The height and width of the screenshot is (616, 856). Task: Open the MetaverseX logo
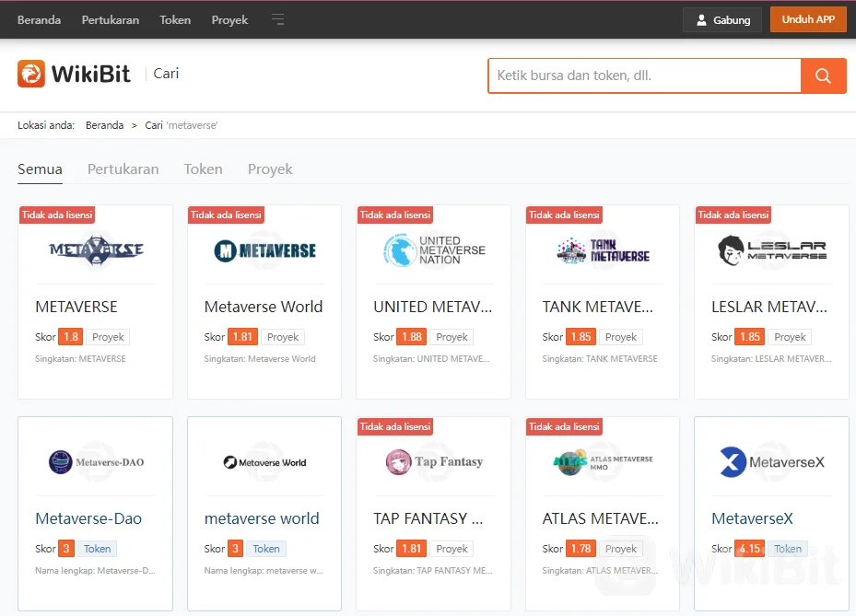click(x=772, y=462)
